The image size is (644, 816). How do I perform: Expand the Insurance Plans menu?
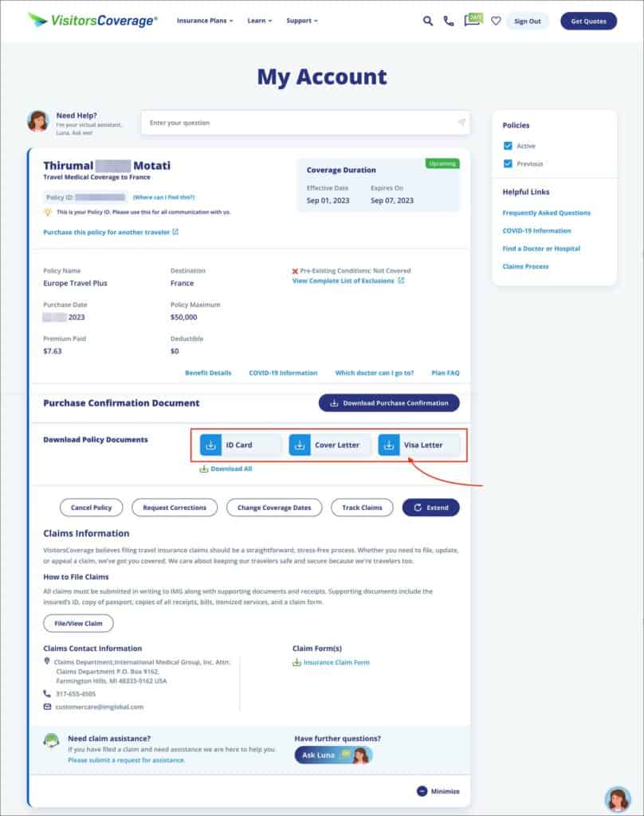tap(205, 21)
